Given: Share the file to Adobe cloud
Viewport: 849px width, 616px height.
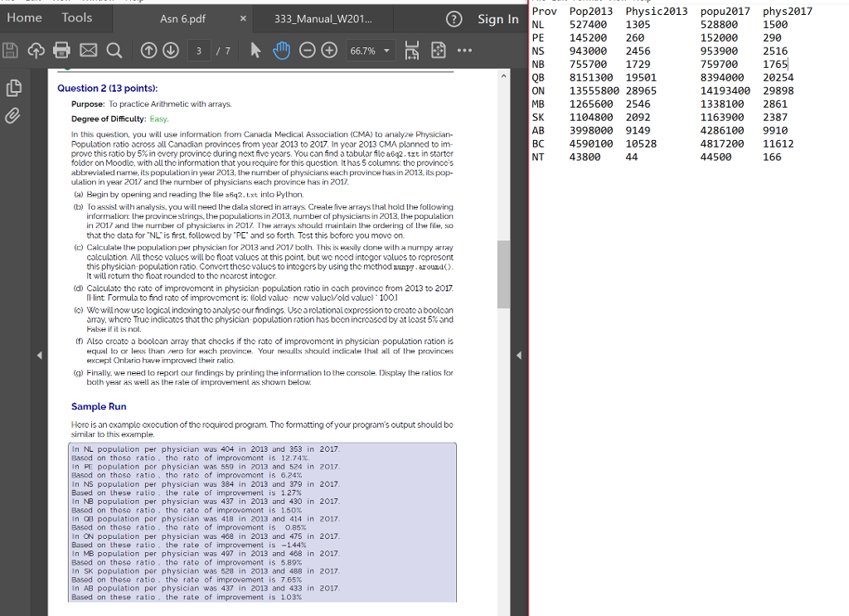Looking at the screenshot, I should coord(36,51).
